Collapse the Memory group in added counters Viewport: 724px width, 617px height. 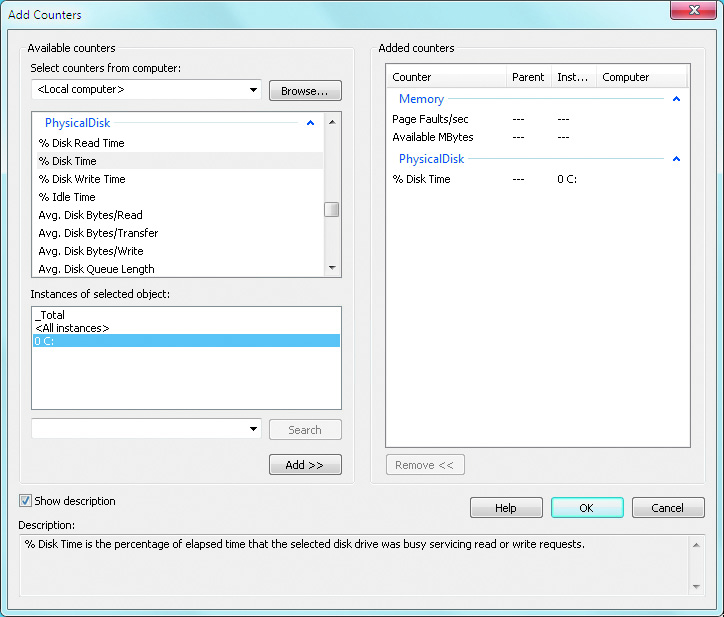coord(676,99)
